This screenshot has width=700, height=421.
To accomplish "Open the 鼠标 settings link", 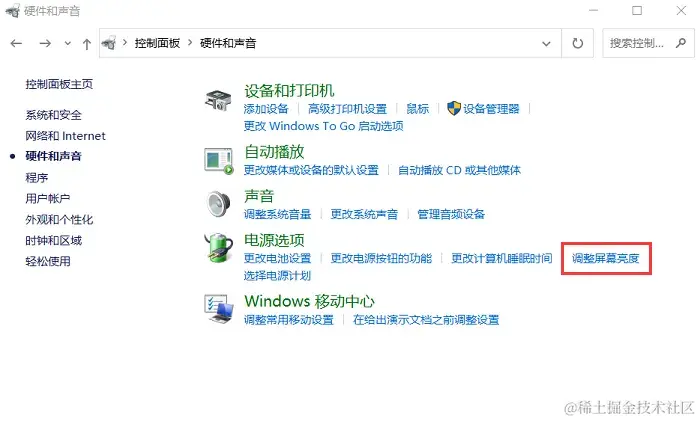I will [417, 108].
